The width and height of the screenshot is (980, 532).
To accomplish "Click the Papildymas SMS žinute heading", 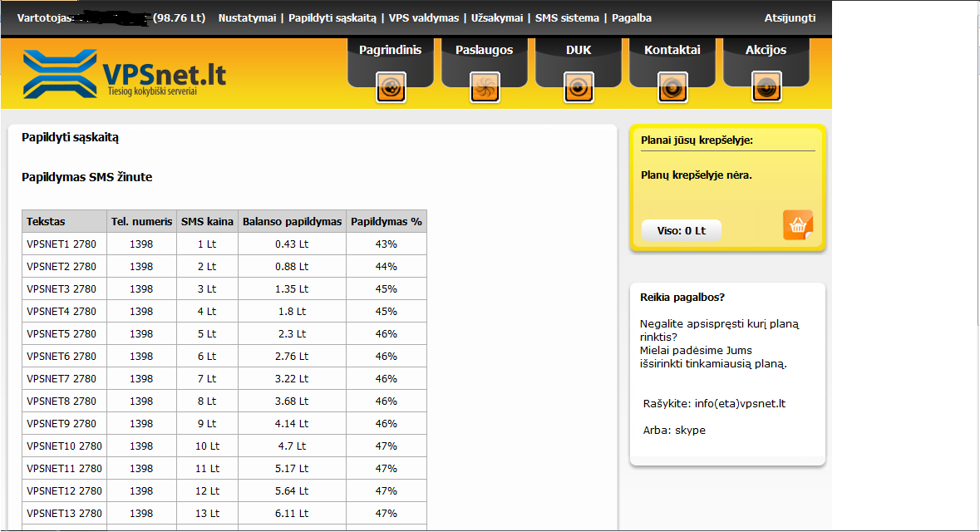I will [87, 178].
